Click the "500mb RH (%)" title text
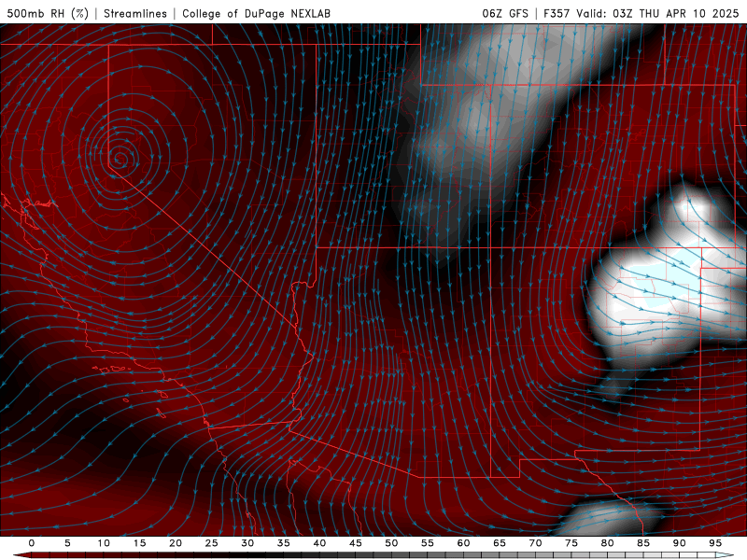747x560 pixels. [x=48, y=13]
